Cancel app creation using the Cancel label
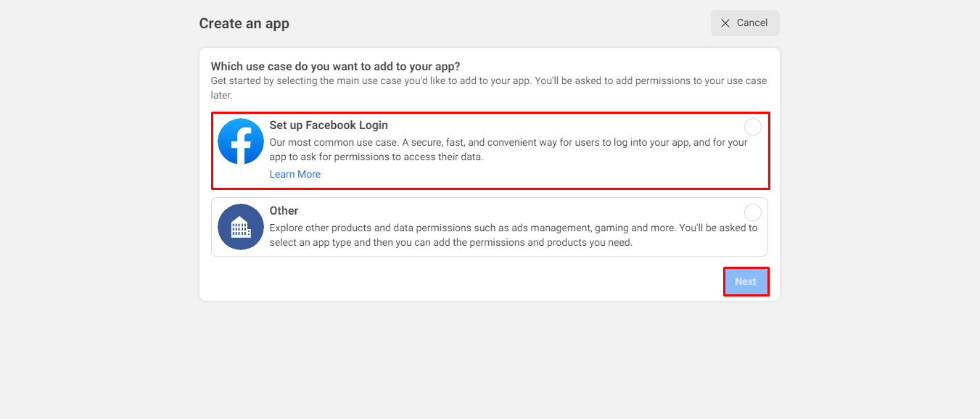The height and width of the screenshot is (419, 980). [752, 23]
